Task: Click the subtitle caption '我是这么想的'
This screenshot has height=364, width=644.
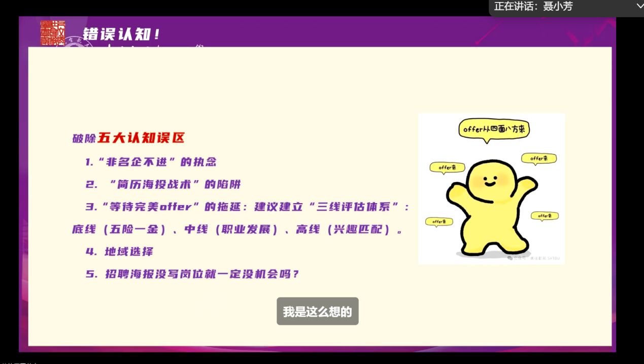Action: 317,311
